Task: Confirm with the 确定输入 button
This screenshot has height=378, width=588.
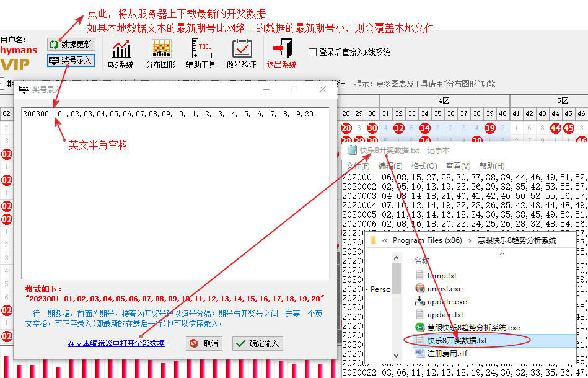Action: (257, 343)
